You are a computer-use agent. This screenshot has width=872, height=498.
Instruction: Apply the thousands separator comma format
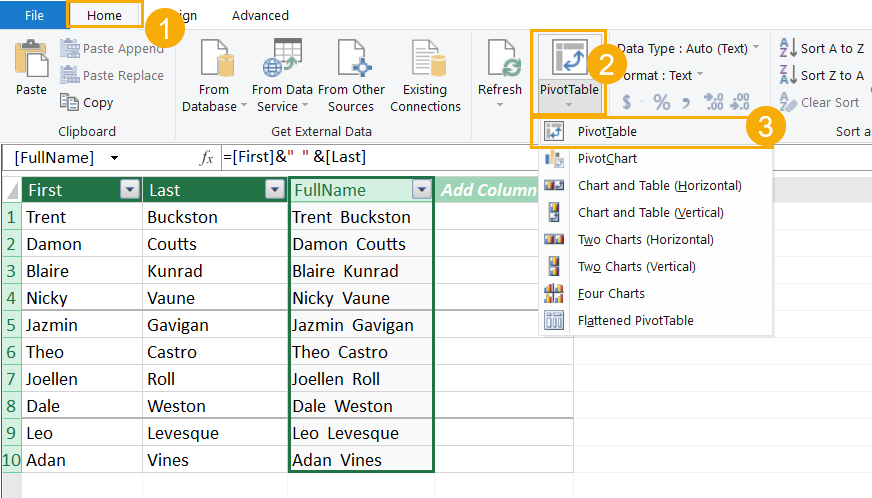[686, 102]
